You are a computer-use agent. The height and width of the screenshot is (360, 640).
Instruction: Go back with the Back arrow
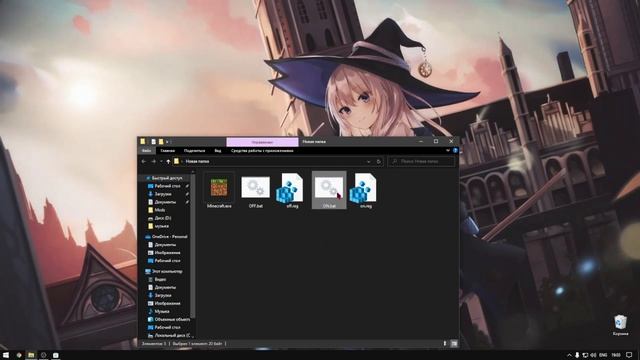[144, 162]
